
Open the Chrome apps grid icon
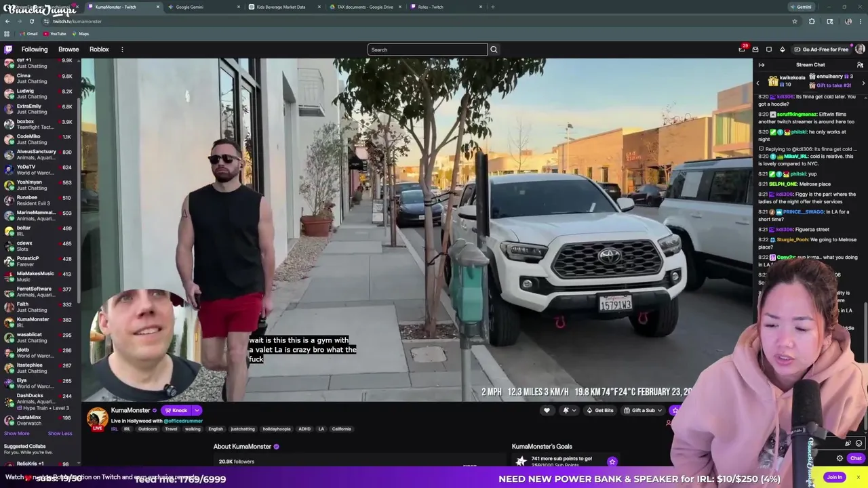tap(7, 34)
